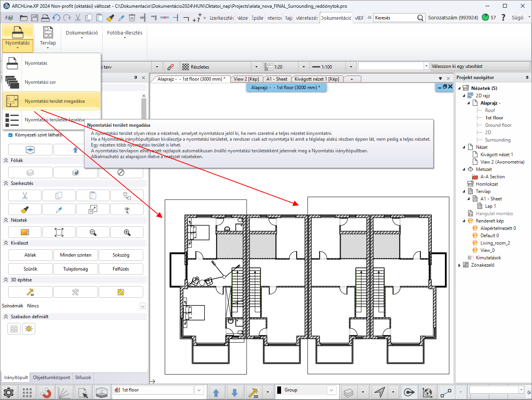Switch to the A1 - Sheet tab

pyautogui.click(x=276, y=79)
